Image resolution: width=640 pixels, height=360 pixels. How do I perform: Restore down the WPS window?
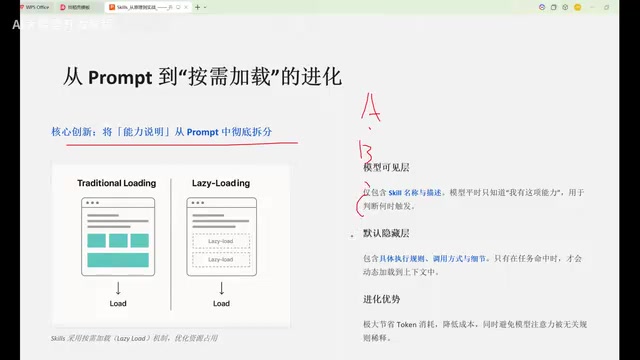[607, 7]
